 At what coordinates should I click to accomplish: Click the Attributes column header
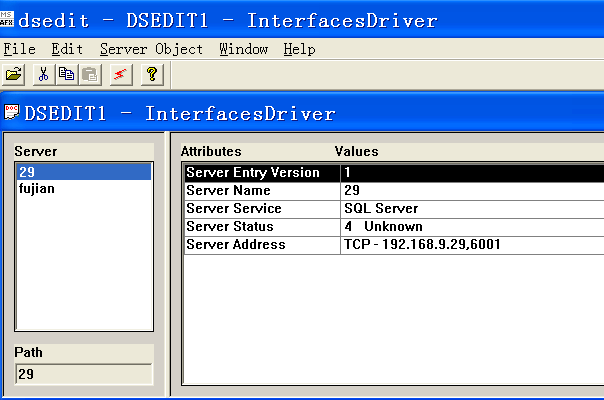click(211, 151)
